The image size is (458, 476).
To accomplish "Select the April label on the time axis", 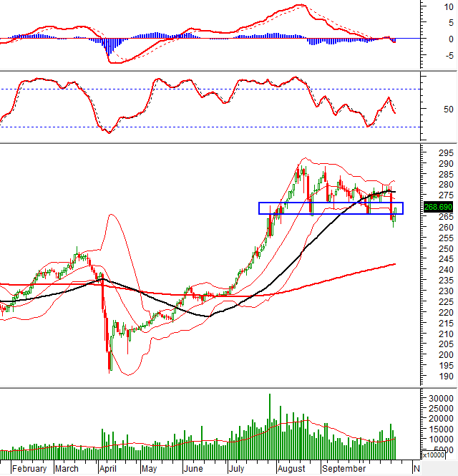I will click(x=107, y=469).
